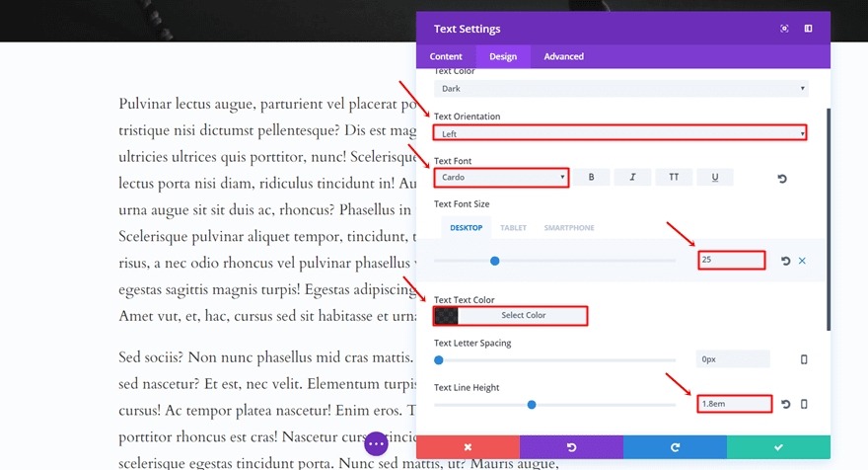
Task: Reset the Text Line Height value
Action: click(x=786, y=404)
